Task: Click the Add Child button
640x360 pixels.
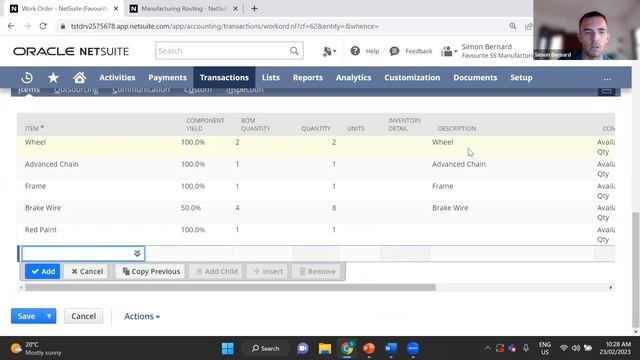Action: pos(216,271)
